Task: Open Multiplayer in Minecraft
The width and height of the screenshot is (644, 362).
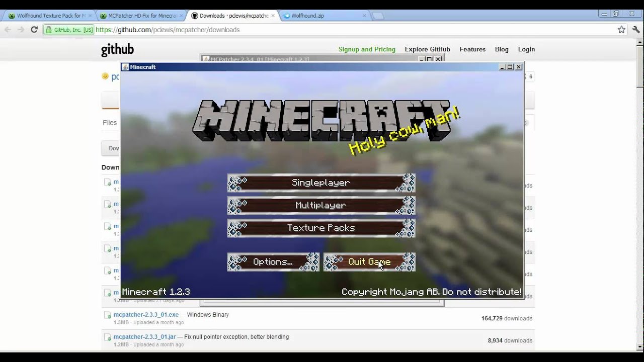Action: pos(321,206)
